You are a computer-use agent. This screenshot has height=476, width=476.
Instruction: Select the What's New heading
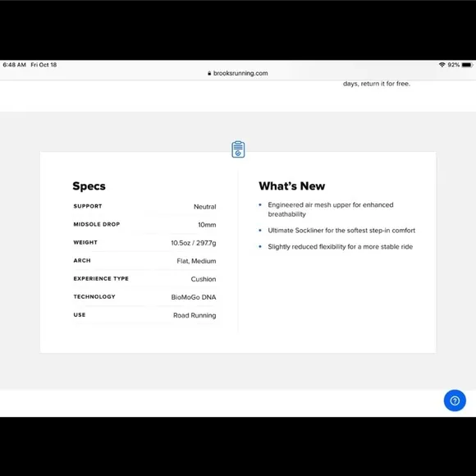(x=291, y=185)
